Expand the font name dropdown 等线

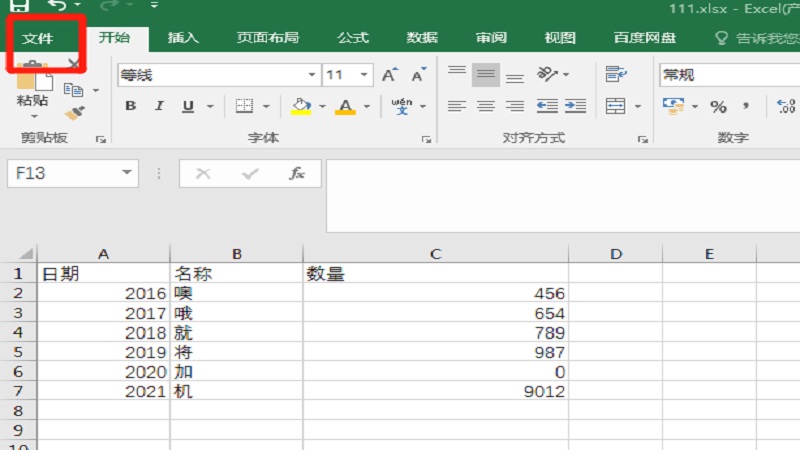click(312, 75)
